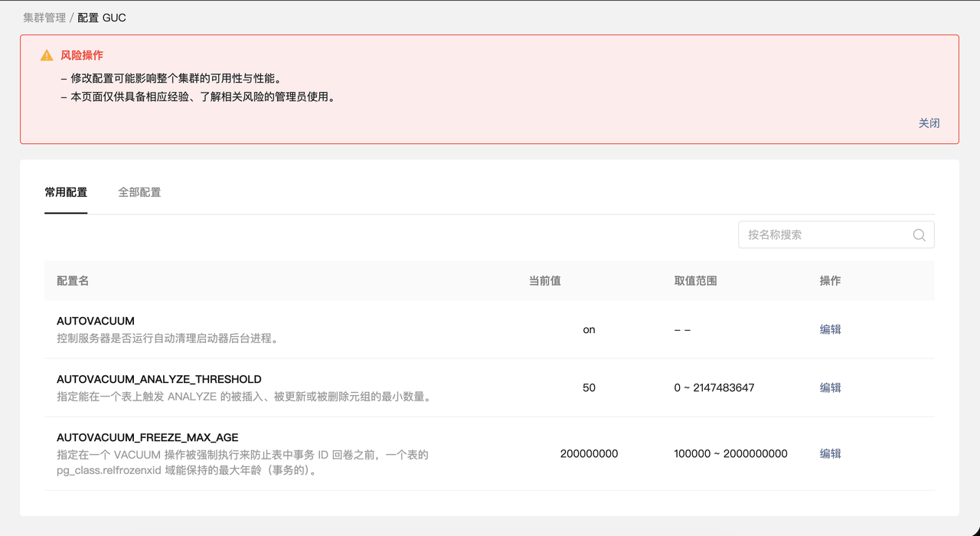Viewport: 980px width, 536px height.
Task: Select the AUTOVACUUM_ANALYZE_THRESHOLD config name
Action: click(x=159, y=379)
